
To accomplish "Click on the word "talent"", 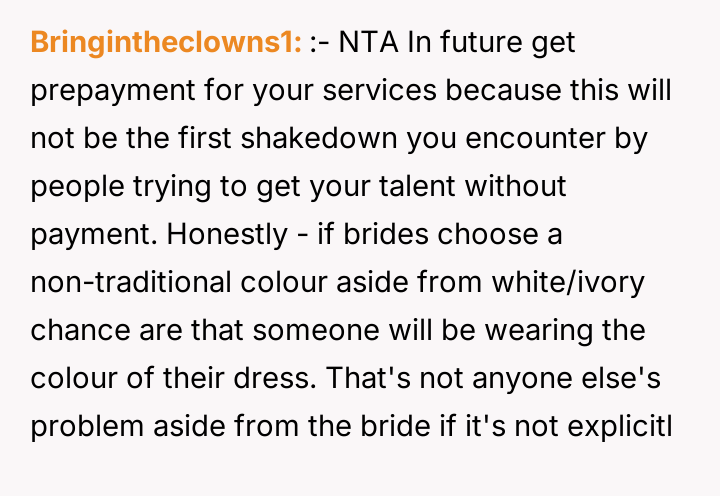I will click(x=385, y=187).
